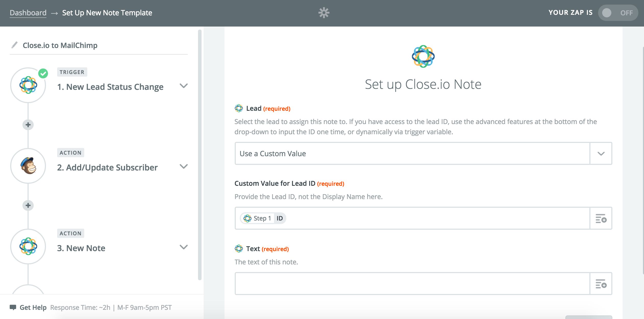Expand step 2 Add/Update Subscriber chevron
The image size is (644, 319).
coord(184,166)
